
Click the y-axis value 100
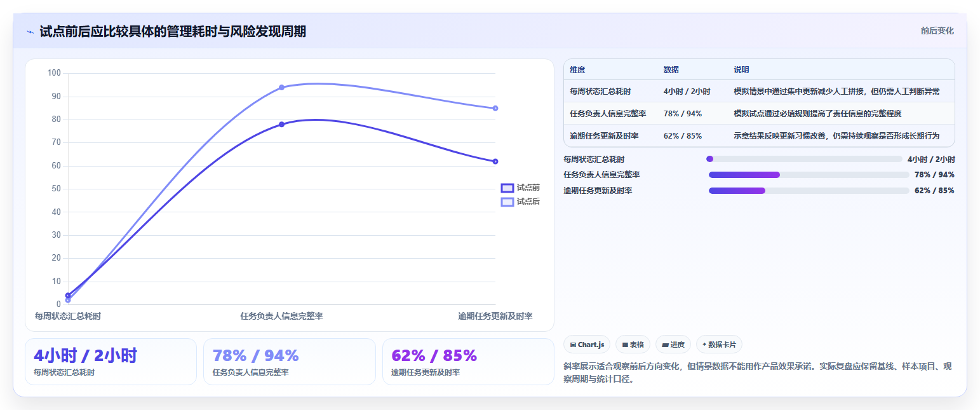(54, 73)
